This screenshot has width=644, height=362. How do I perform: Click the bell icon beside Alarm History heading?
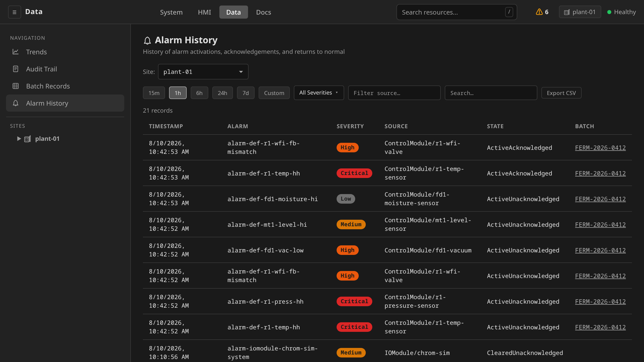coord(147,40)
